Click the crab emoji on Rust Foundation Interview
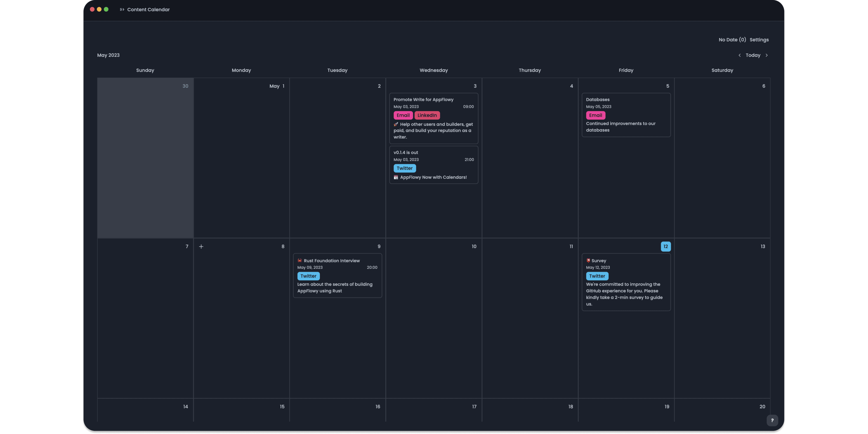868x434 pixels. tap(300, 260)
